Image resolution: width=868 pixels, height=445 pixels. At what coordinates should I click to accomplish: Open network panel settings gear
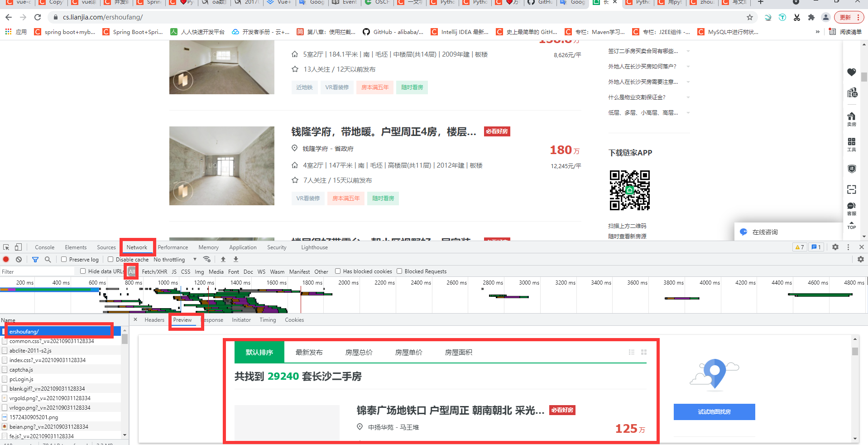pos(861,259)
